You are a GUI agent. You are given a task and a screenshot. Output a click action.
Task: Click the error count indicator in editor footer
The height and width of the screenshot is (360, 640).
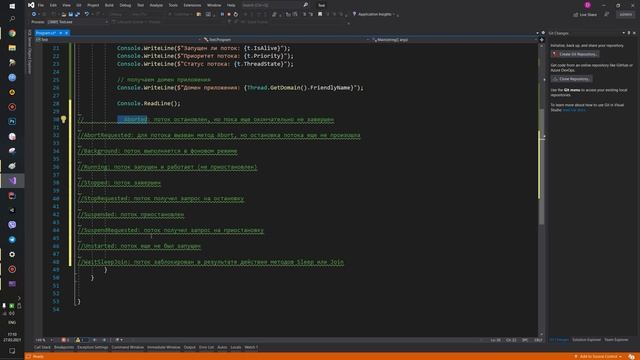(65, 340)
